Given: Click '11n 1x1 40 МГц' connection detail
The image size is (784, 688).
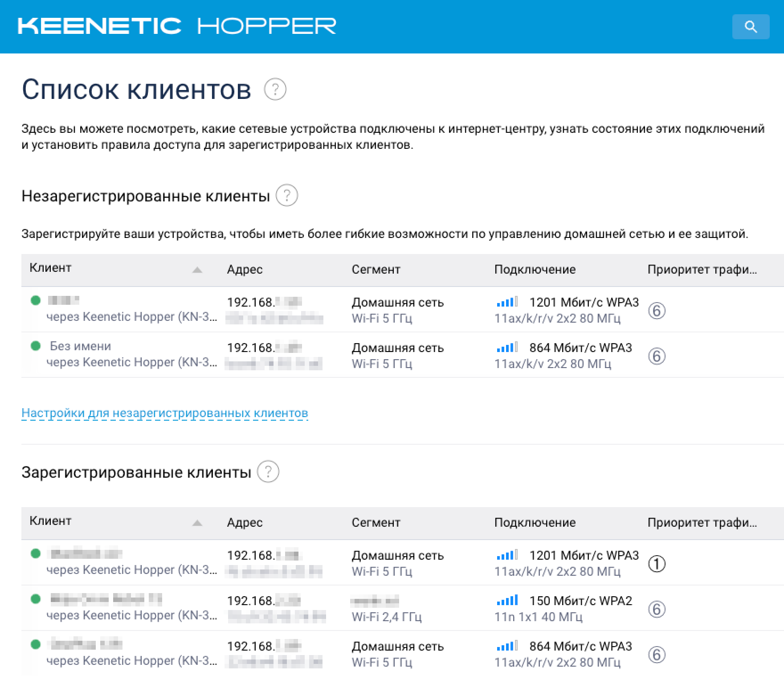Looking at the screenshot, I should tap(539, 617).
